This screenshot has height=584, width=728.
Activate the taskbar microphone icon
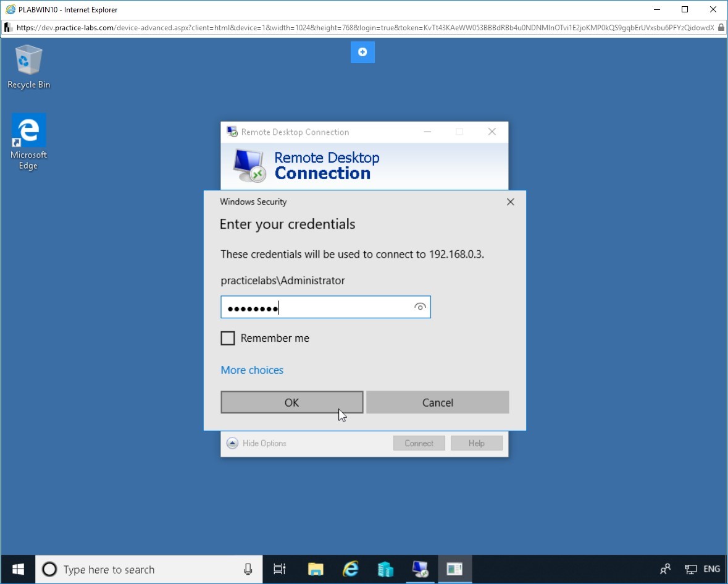tap(248, 569)
